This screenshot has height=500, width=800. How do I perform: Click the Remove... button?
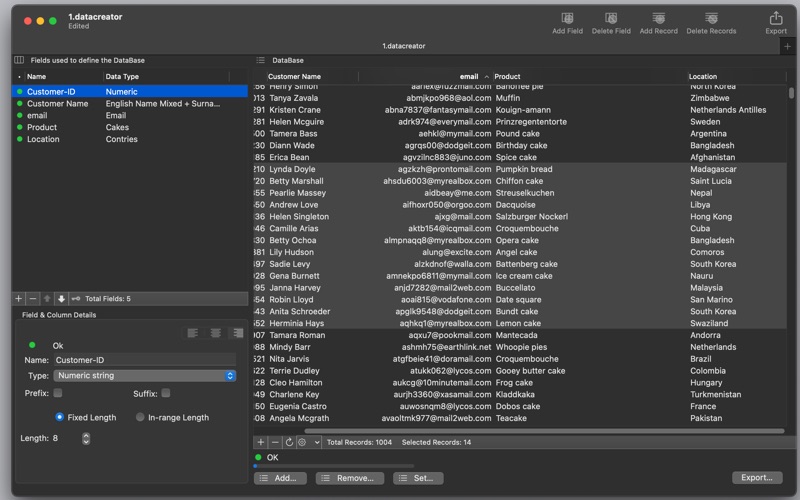[x=349, y=478]
